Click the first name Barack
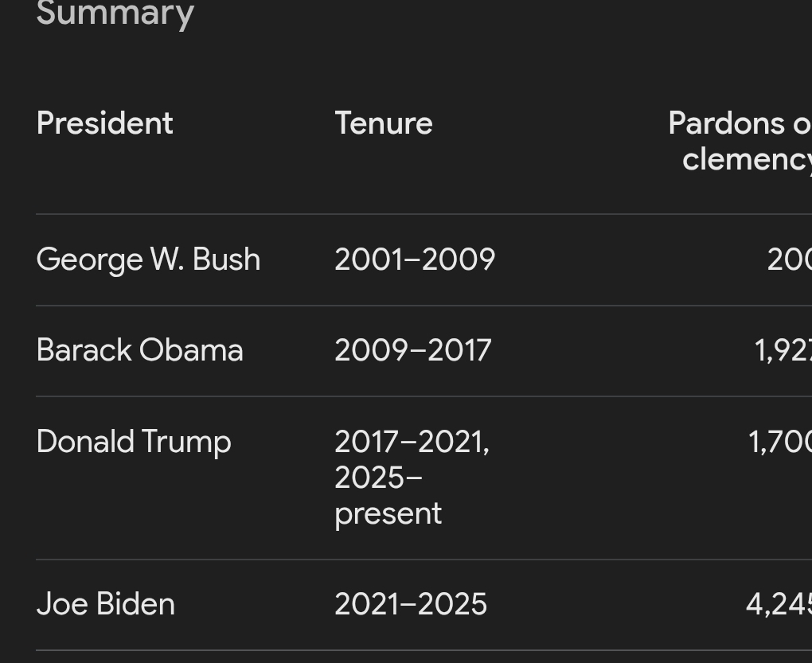 point(84,350)
